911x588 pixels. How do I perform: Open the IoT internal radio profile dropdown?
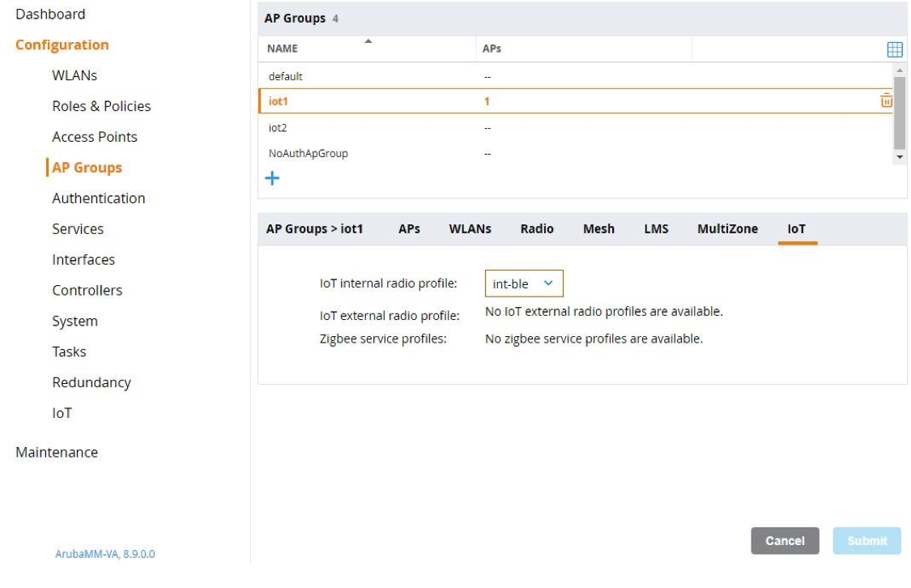pos(523,283)
